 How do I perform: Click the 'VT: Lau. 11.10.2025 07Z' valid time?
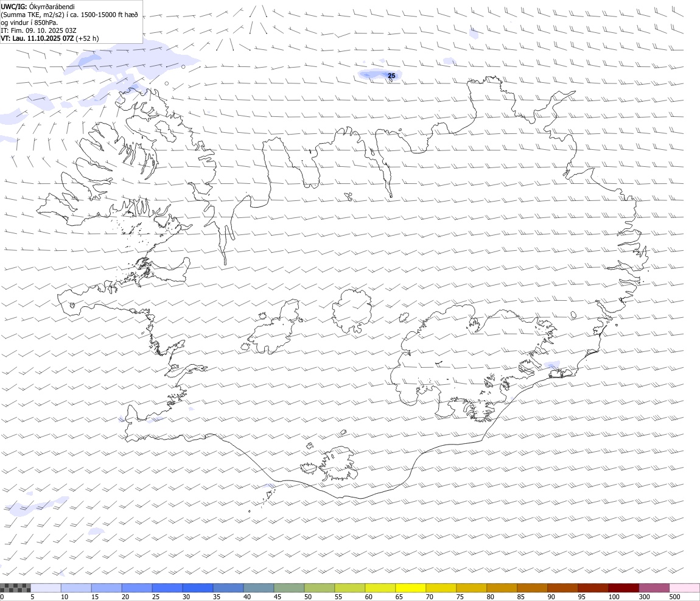coord(37,38)
